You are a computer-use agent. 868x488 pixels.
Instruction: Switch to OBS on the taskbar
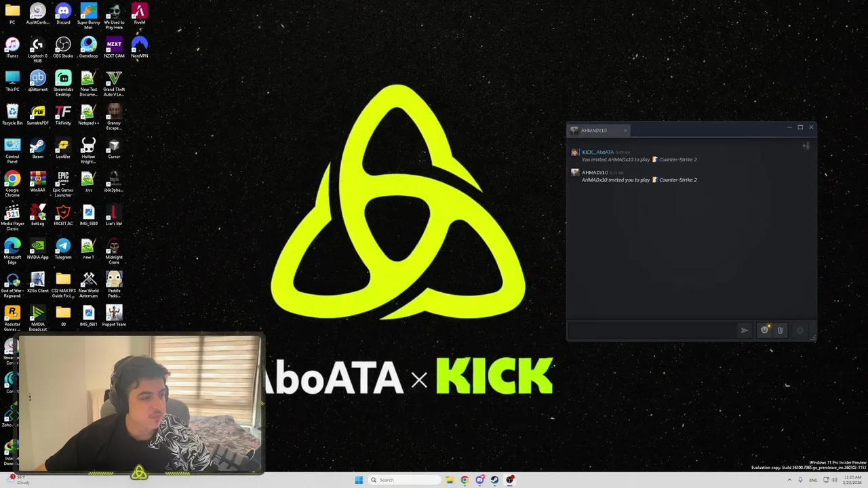[x=510, y=480]
